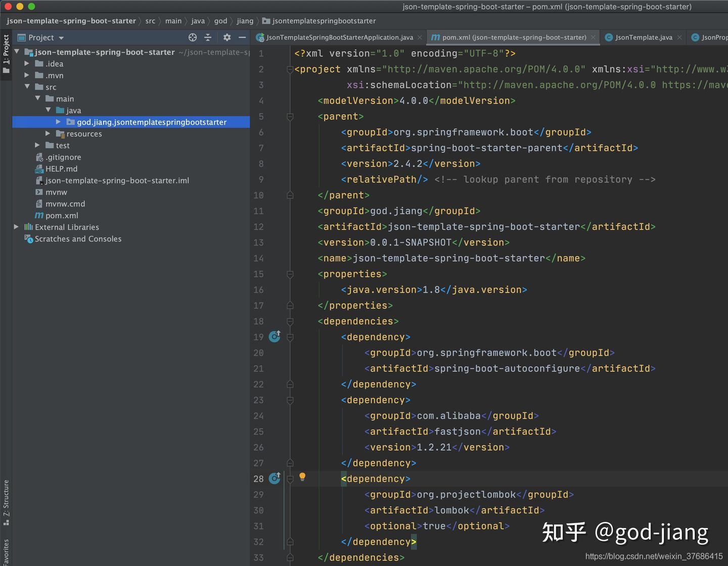728x566 pixels.
Task: Click the fastjson artifactId text on line 25
Action: pos(458,432)
